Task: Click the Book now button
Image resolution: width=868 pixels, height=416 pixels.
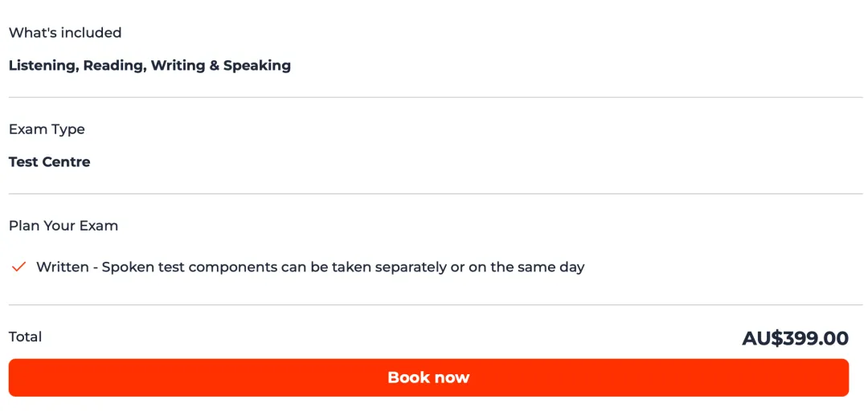Action: coord(428,377)
